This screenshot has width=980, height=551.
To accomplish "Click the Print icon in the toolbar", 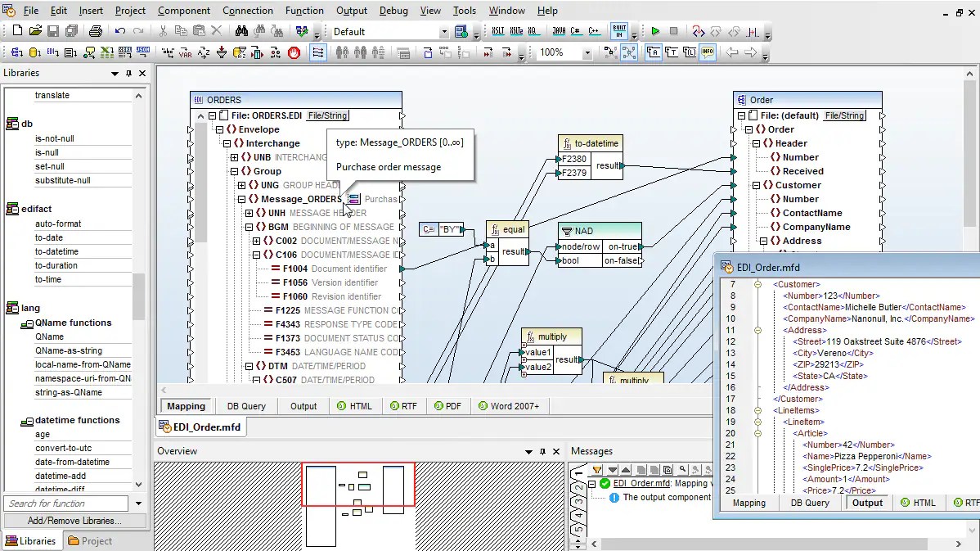I will pos(96,30).
